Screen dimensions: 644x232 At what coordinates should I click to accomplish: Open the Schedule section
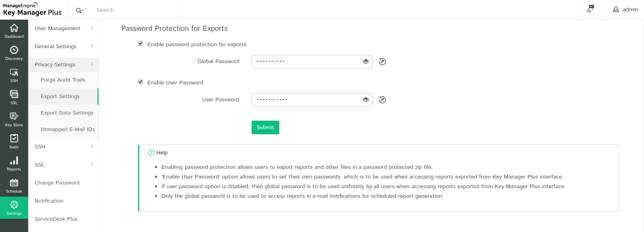click(x=14, y=185)
